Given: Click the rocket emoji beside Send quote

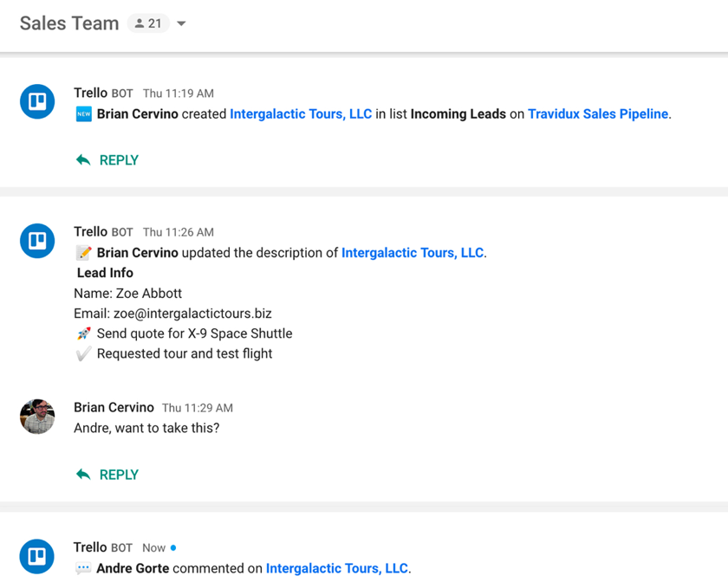Looking at the screenshot, I should tap(83, 333).
